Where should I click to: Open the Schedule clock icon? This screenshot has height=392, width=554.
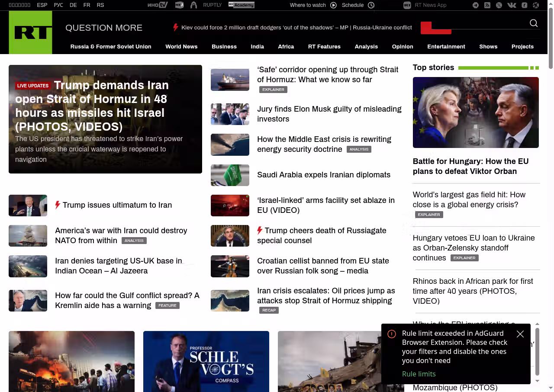371,5
